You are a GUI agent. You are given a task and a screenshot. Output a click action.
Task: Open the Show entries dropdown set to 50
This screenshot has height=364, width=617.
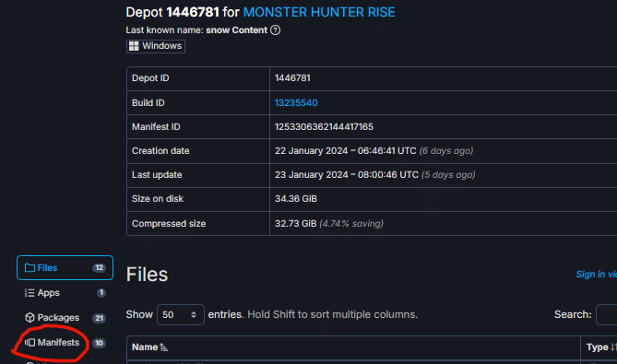tap(181, 314)
